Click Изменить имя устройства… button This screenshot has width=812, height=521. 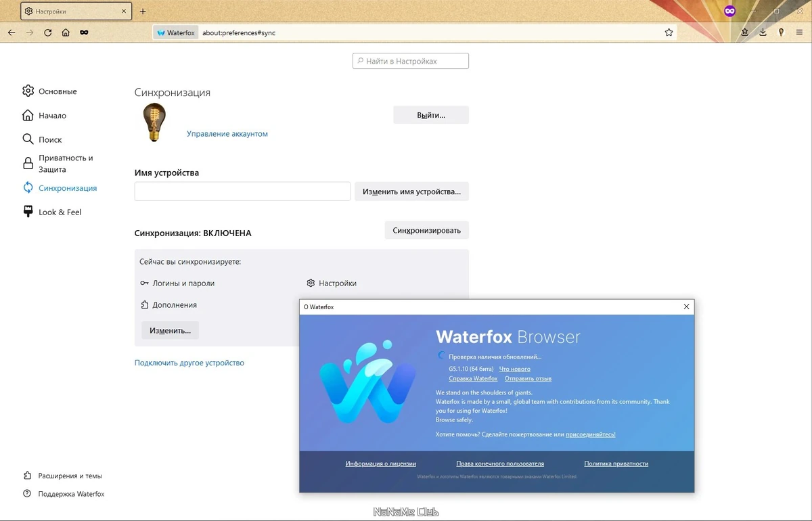point(411,191)
